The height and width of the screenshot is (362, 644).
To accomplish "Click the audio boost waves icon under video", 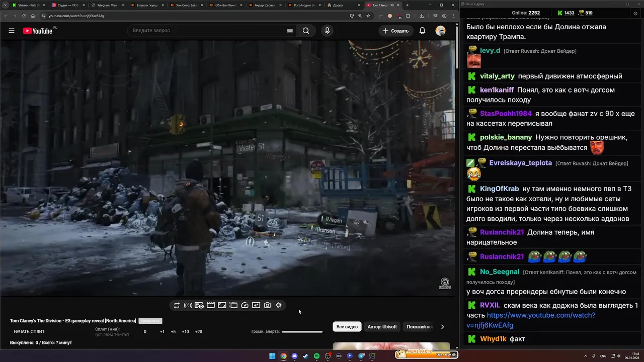I will coord(188,305).
